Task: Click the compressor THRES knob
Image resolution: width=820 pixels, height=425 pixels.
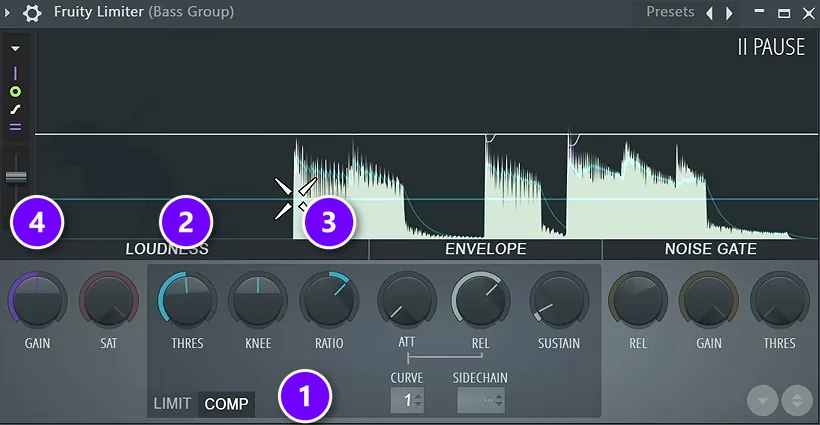Action: pos(187,301)
